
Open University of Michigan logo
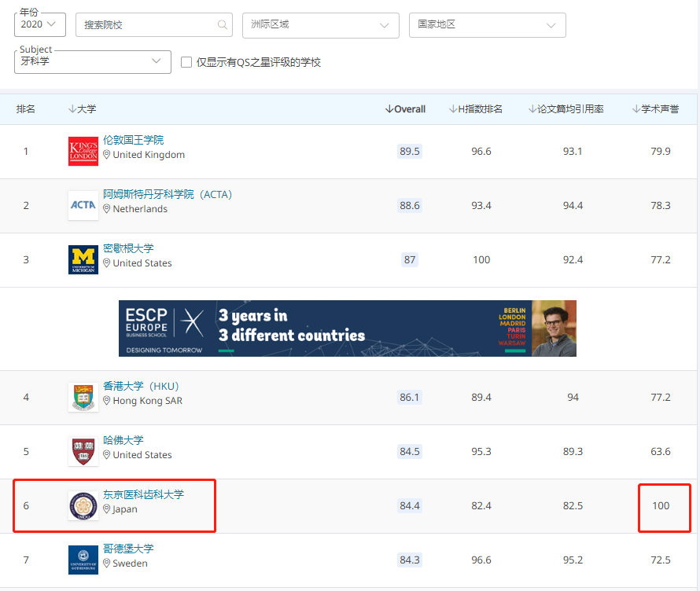83,259
